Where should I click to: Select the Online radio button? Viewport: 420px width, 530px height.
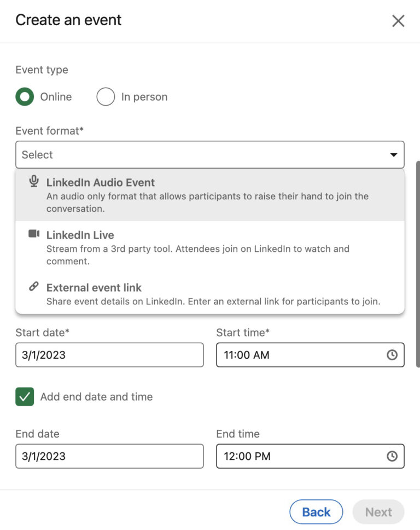coord(24,96)
